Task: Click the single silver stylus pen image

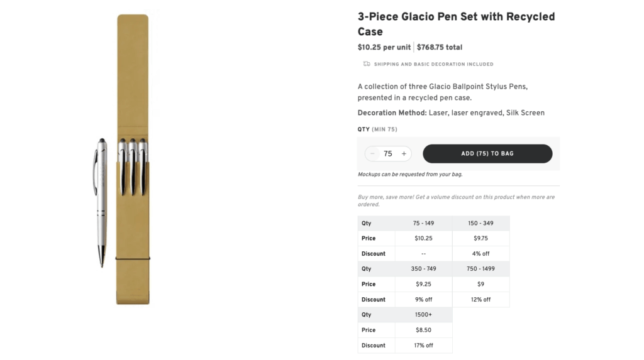Action: click(102, 202)
